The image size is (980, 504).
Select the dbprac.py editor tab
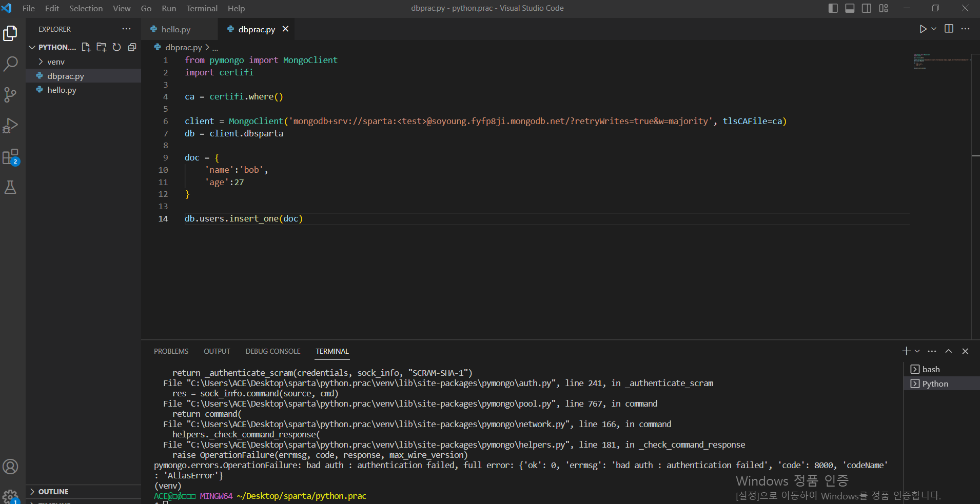pyautogui.click(x=257, y=29)
